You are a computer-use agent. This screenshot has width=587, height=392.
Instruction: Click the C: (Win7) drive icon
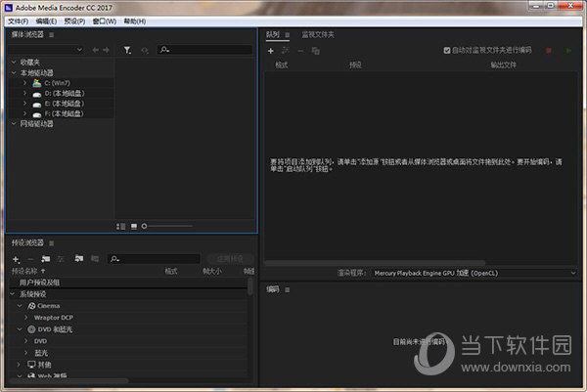(37, 83)
